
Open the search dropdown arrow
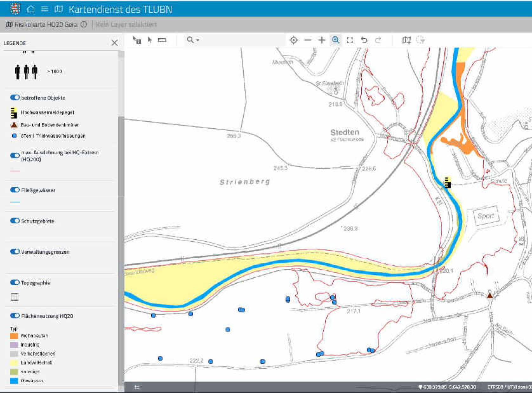pyautogui.click(x=198, y=40)
